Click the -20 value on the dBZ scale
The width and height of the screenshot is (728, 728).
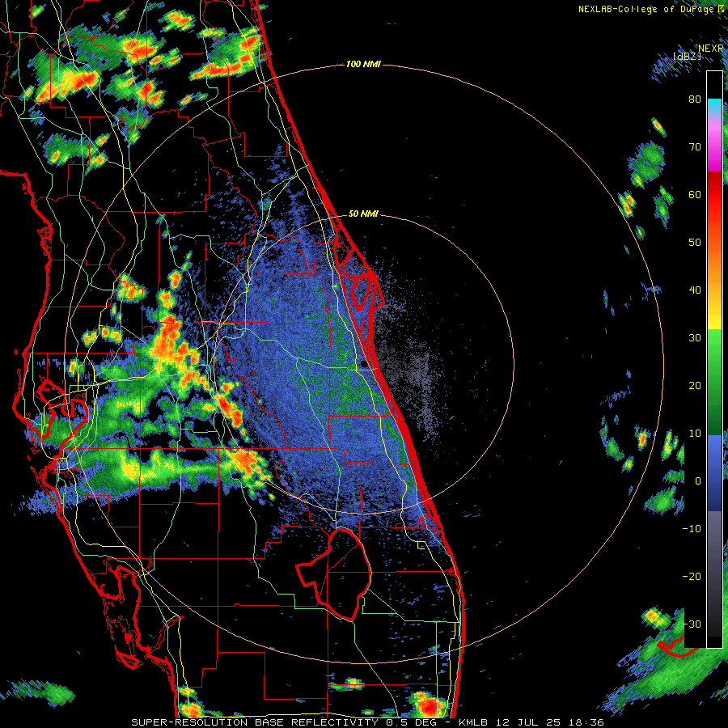pos(692,577)
